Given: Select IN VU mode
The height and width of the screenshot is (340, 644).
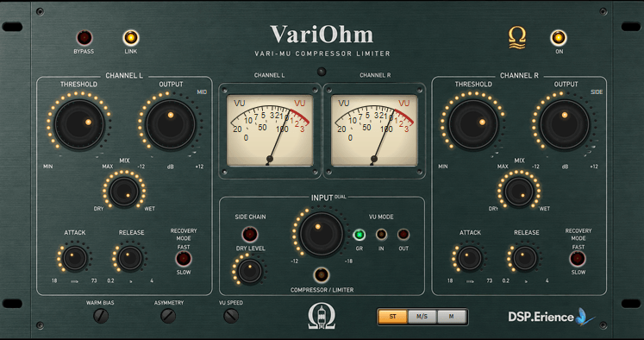Looking at the screenshot, I should pyautogui.click(x=382, y=235).
